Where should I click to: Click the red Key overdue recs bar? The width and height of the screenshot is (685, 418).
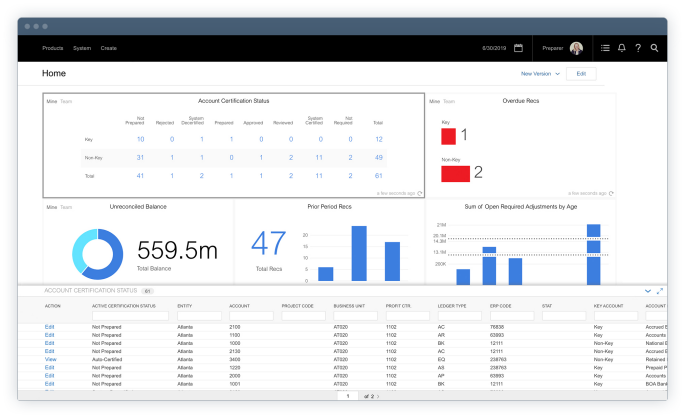click(x=449, y=135)
